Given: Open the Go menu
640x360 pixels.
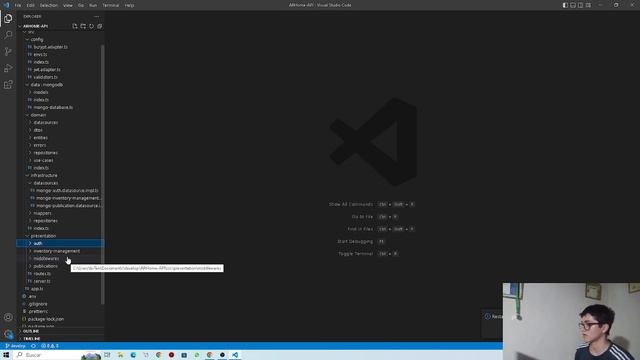Looking at the screenshot, I should [x=81, y=5].
